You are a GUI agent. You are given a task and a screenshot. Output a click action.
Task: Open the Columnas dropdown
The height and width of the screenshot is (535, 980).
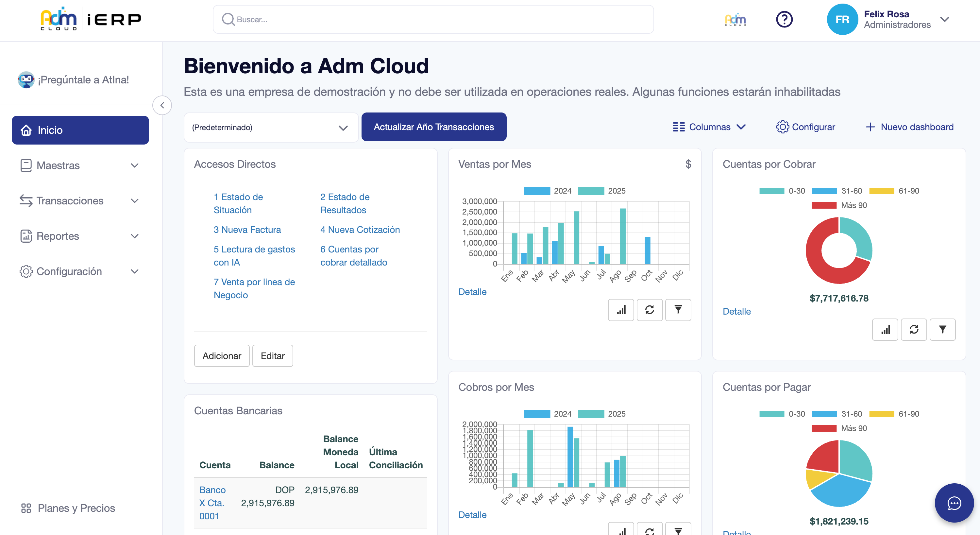click(709, 127)
